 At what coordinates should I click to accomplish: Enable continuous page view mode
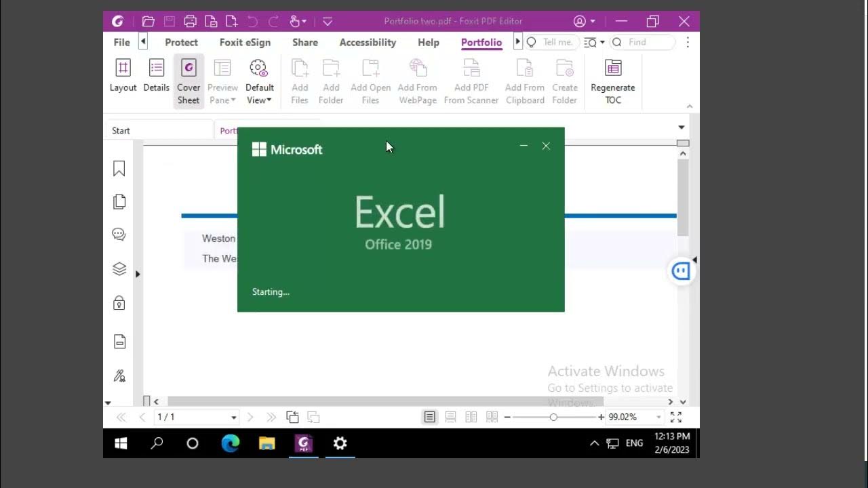tap(450, 417)
